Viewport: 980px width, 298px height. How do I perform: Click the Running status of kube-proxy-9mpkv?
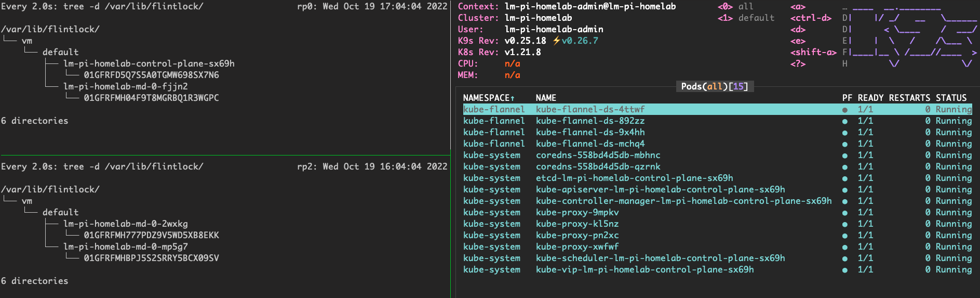tap(954, 212)
